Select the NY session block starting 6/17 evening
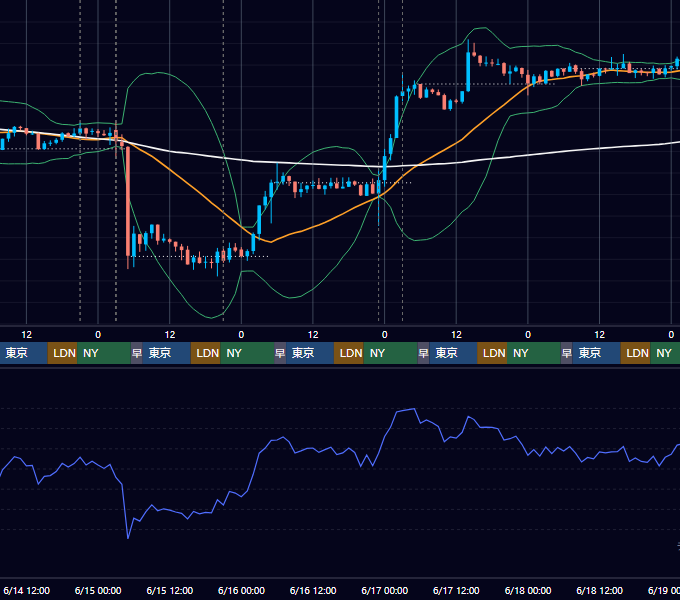This screenshot has width=680, height=600. tap(534, 353)
